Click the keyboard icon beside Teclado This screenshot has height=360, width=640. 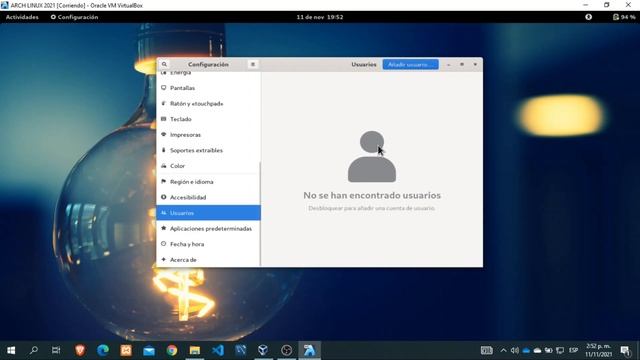tap(164, 119)
